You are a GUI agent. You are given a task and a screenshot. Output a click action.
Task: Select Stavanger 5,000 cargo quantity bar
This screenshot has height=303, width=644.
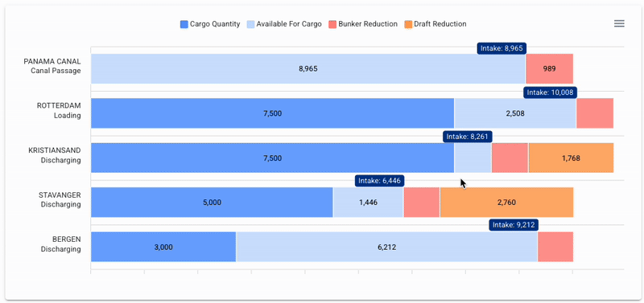coord(212,203)
